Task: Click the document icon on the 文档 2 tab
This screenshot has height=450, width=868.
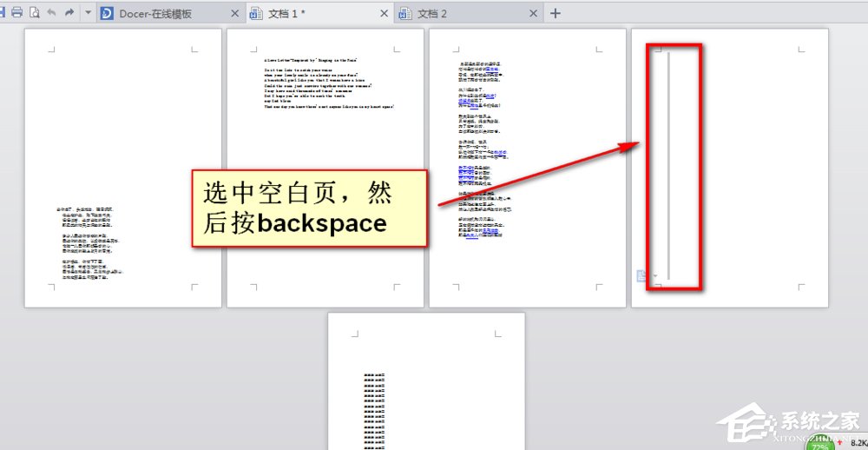Action: 405,13
